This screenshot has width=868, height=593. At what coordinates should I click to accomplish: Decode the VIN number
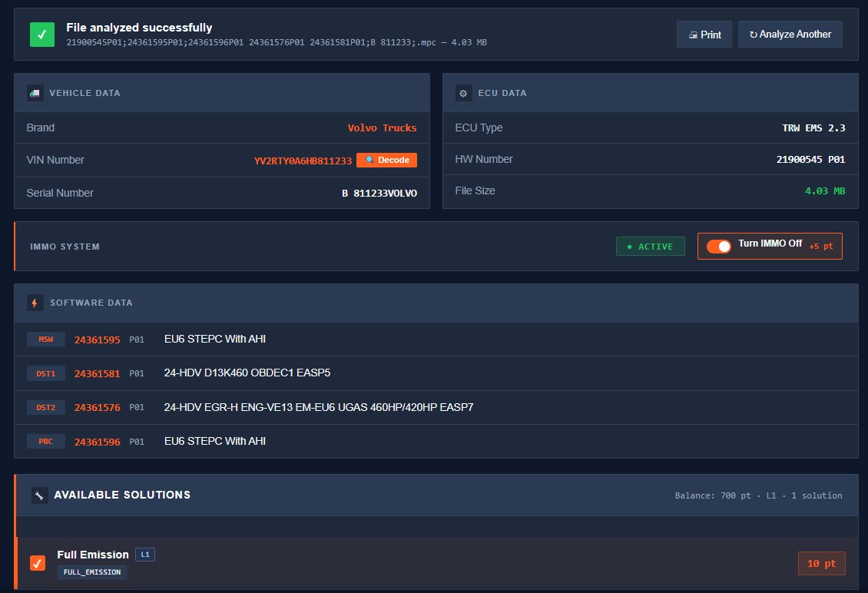point(386,160)
